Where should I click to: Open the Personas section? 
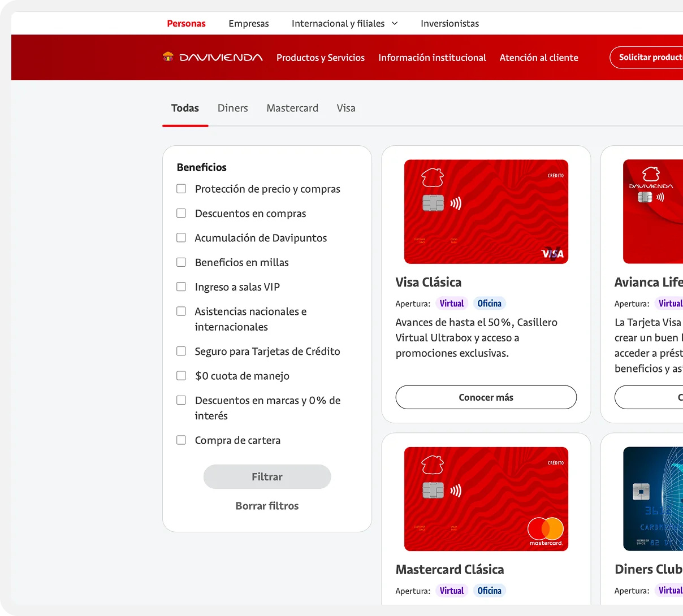click(186, 23)
